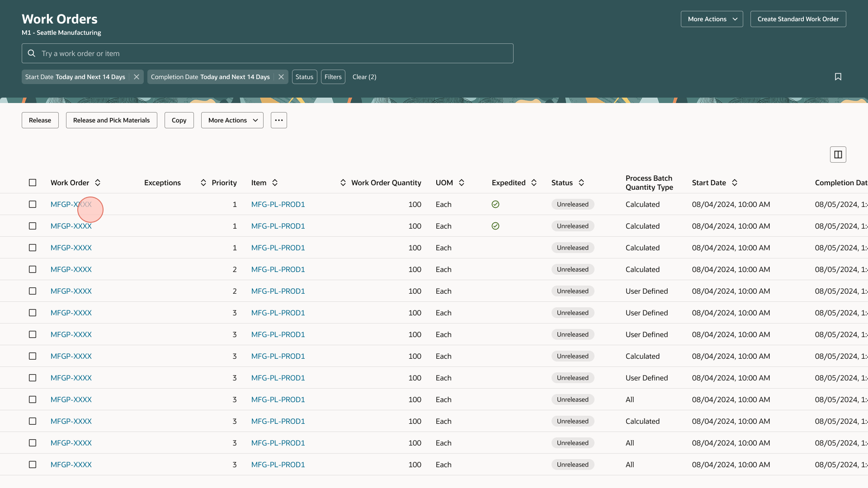
Task: Click Calculated in the priority 2 row
Action: click(x=642, y=269)
